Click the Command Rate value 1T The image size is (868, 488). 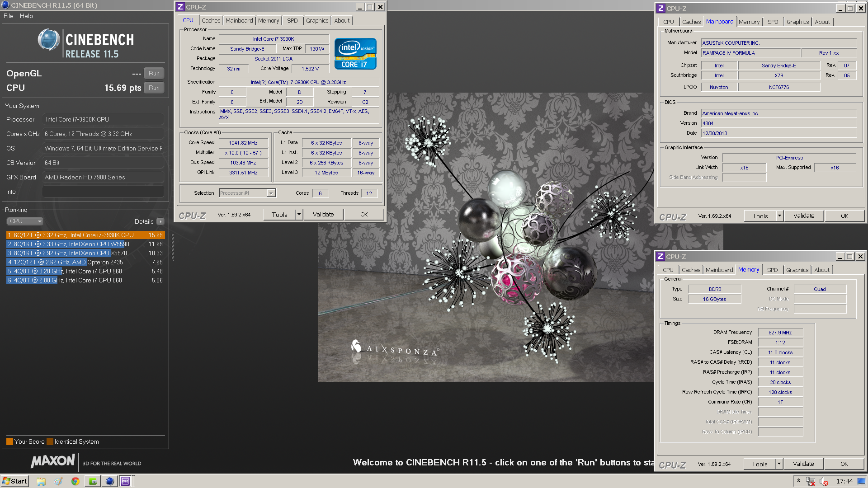pyautogui.click(x=780, y=402)
